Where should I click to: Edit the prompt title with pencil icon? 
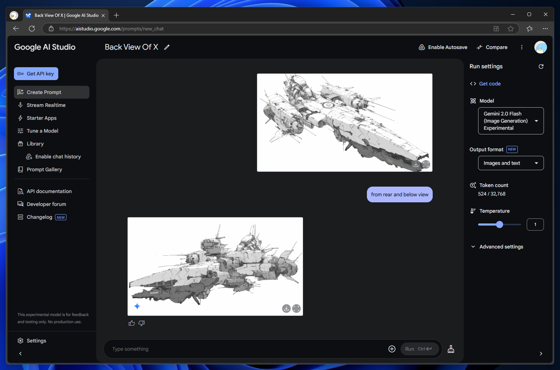point(167,47)
